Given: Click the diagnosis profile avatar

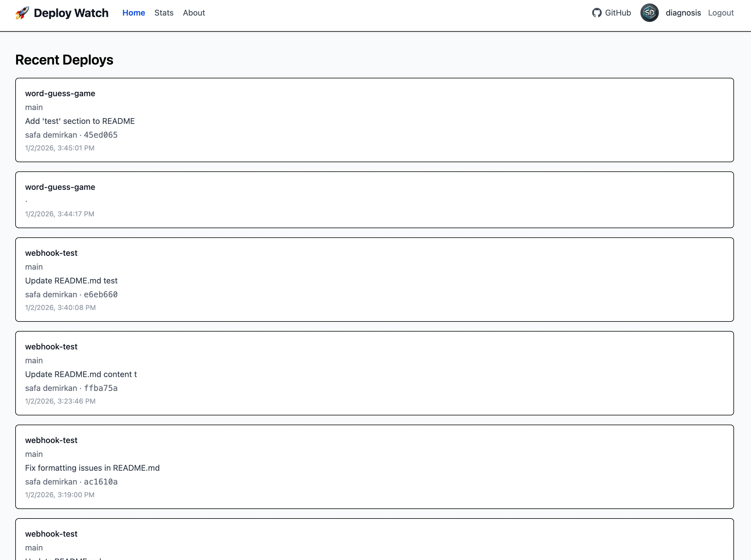Looking at the screenshot, I should (x=649, y=13).
